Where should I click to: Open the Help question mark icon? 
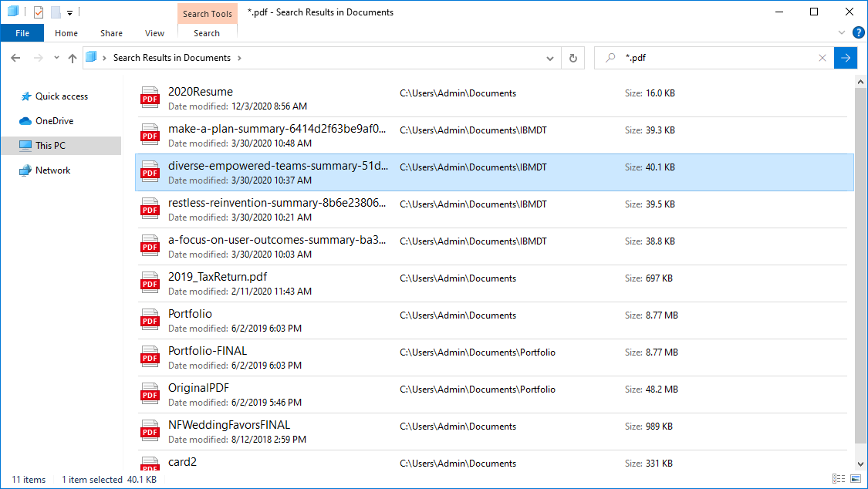(858, 33)
